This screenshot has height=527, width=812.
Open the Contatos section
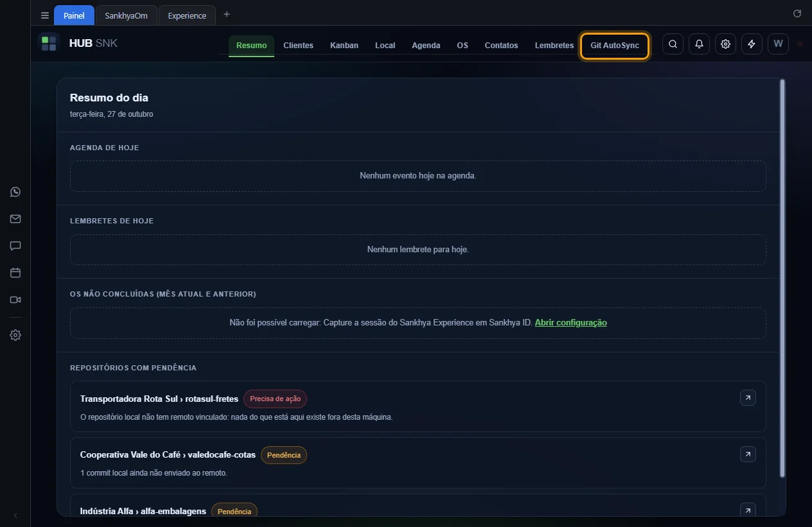[501, 45]
